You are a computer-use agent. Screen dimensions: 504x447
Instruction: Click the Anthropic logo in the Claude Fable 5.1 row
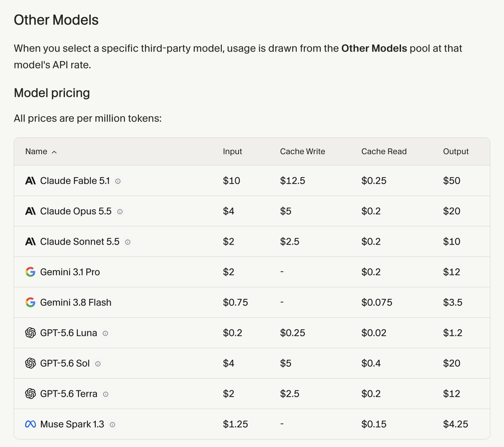click(x=31, y=181)
